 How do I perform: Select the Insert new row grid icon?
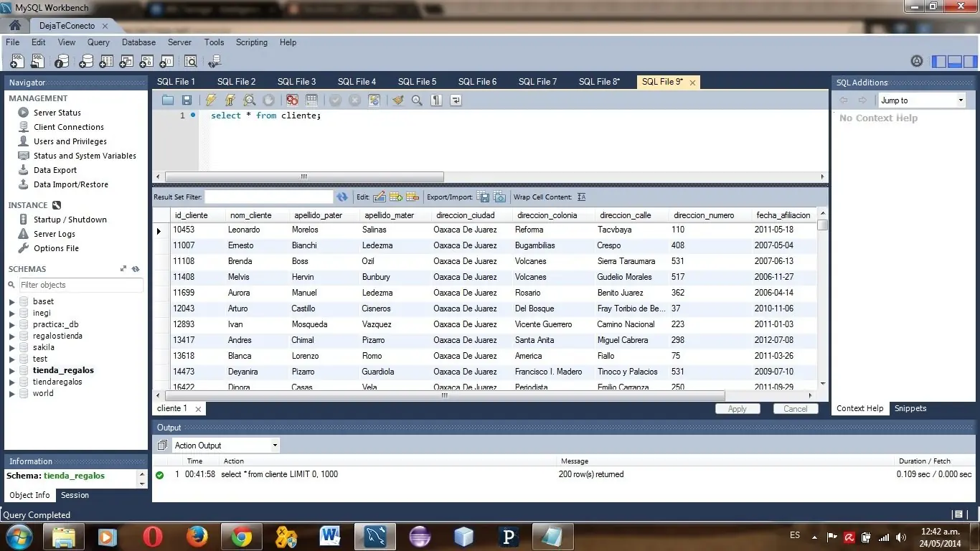point(395,197)
